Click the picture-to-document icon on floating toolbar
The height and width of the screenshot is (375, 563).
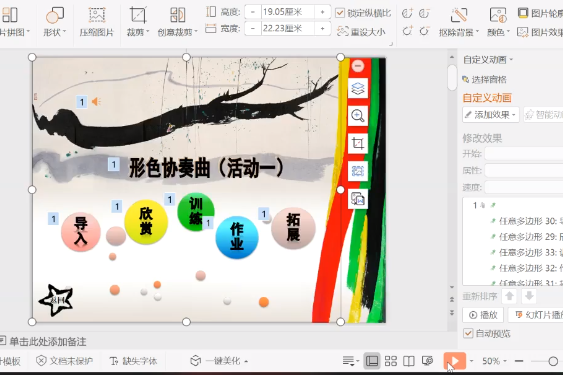(358, 199)
